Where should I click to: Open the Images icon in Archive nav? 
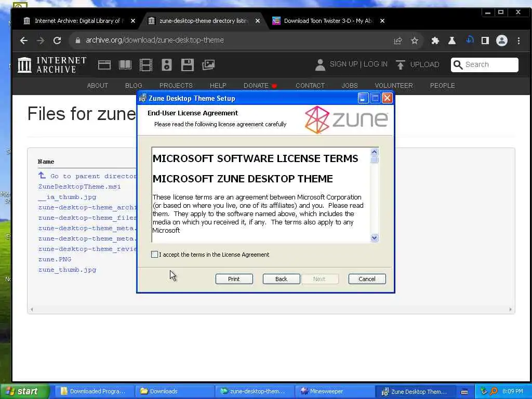(208, 65)
